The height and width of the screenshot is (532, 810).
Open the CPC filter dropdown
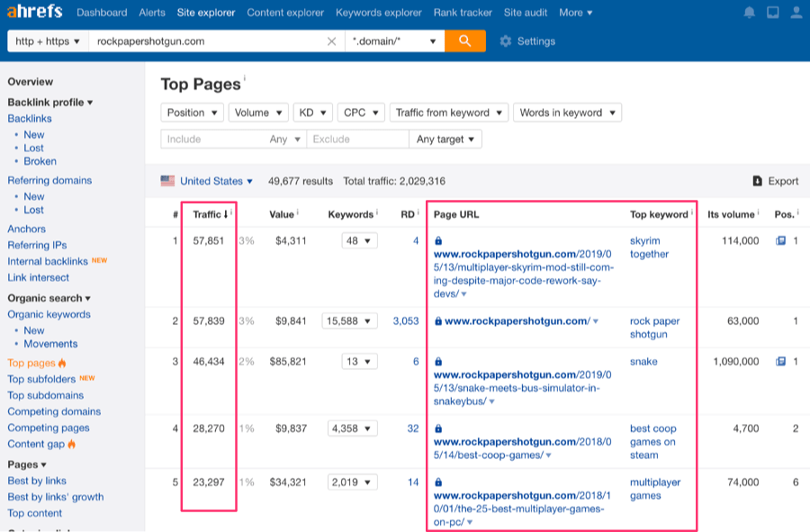[361, 113]
